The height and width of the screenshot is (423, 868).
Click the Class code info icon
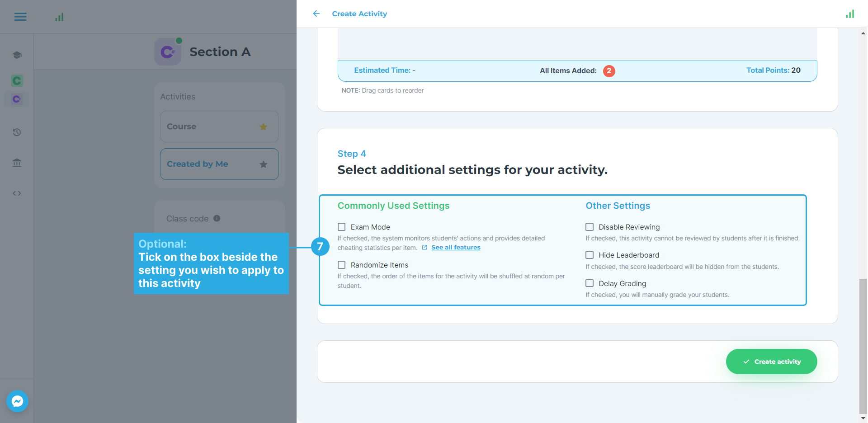click(x=217, y=218)
